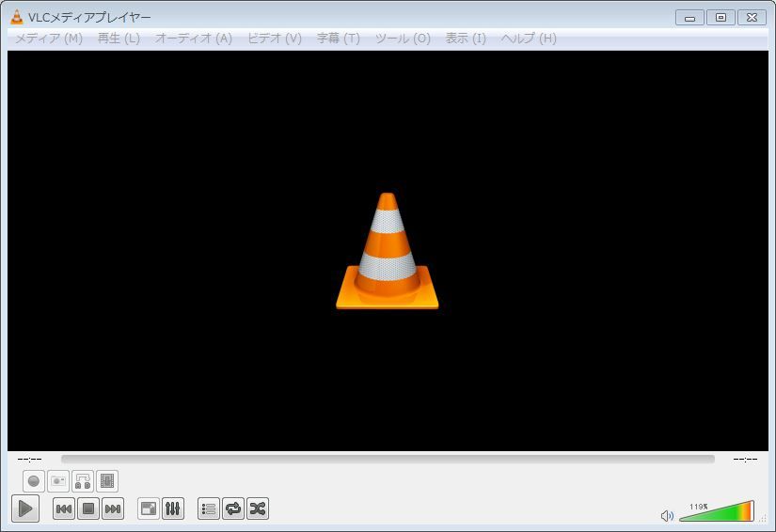Maximize the VLC window
The image size is (776, 532).
tap(721, 18)
